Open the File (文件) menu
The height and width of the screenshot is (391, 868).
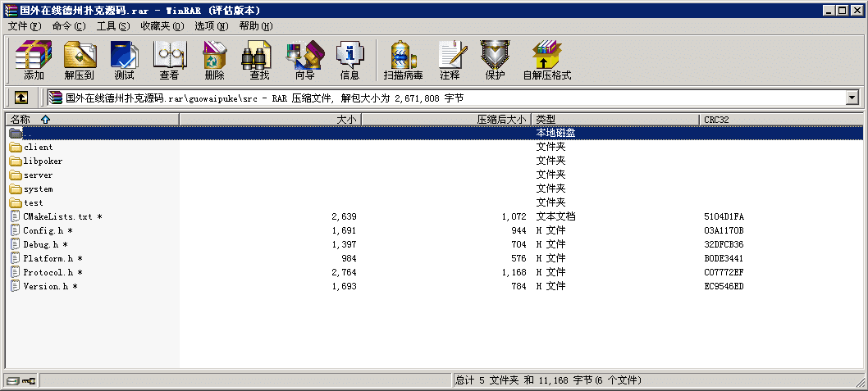[x=25, y=26]
